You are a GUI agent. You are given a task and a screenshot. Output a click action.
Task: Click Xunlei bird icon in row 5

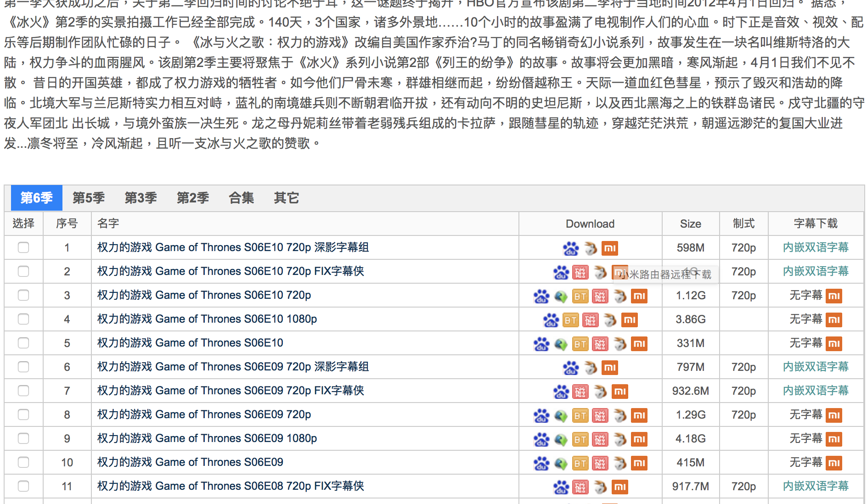620,344
